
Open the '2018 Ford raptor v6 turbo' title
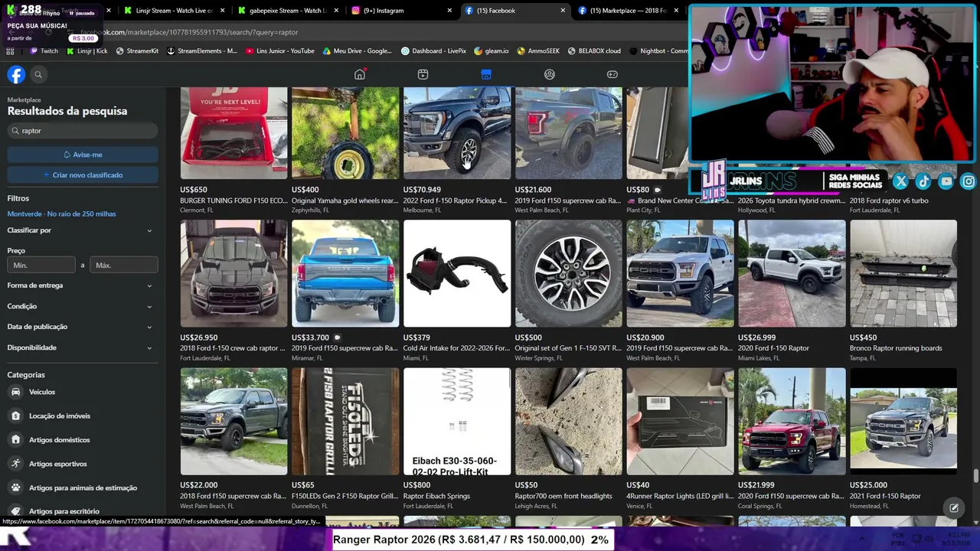pyautogui.click(x=889, y=201)
